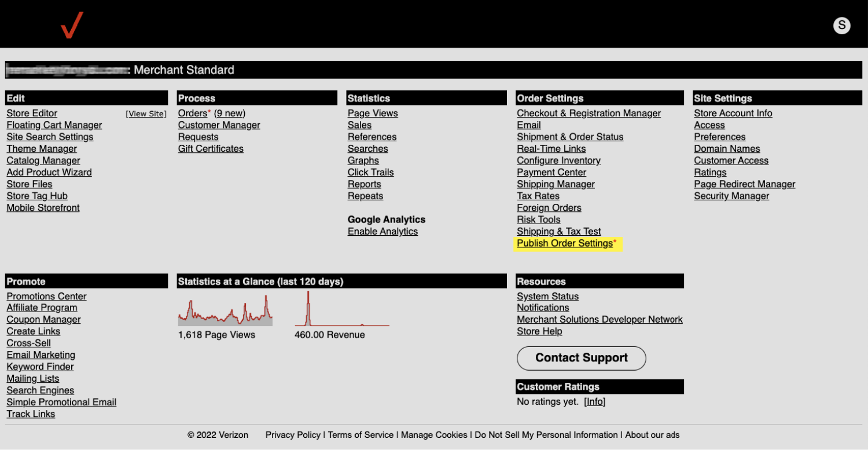This screenshot has width=868, height=450.
Task: Open Create Links under Promote
Action: point(34,331)
